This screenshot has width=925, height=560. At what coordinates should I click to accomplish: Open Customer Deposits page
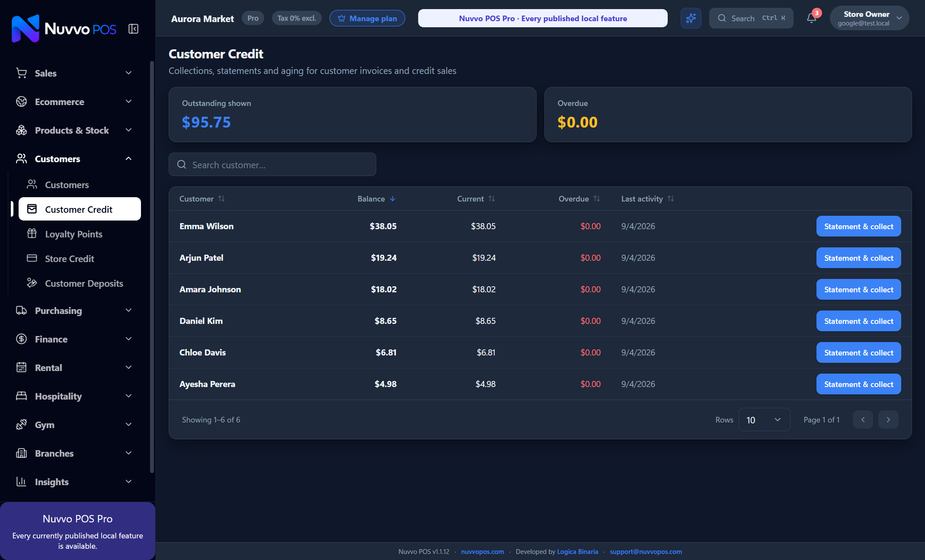[80, 283]
